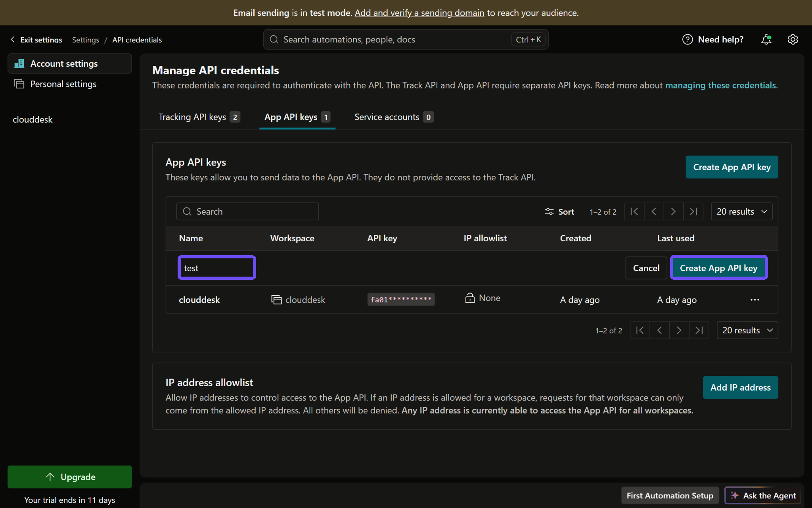
Task: Go to previous page in top pagination
Action: tap(654, 212)
